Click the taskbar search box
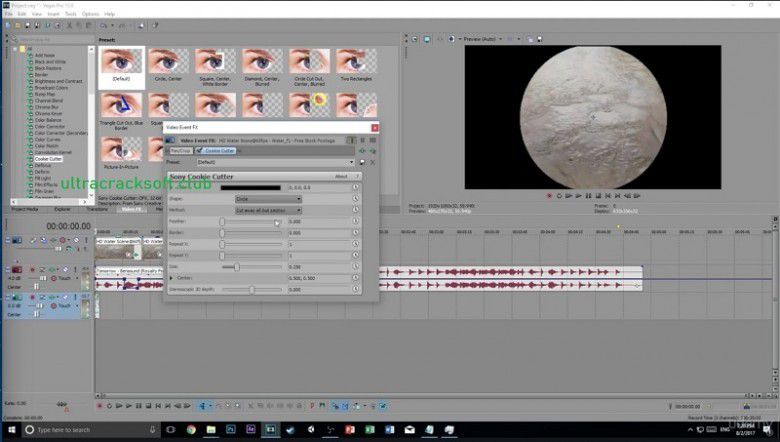This screenshot has height=442, width=780. [x=90, y=430]
